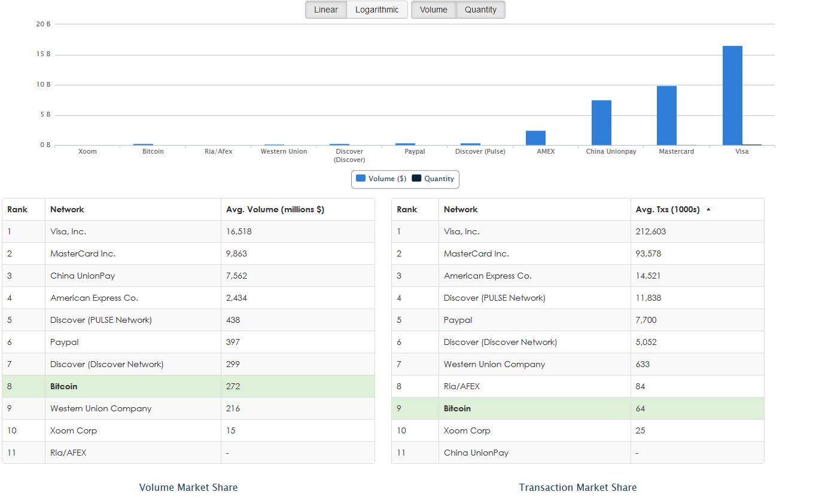Switch chart scale to Linear
822x504 pixels.
pyautogui.click(x=326, y=10)
